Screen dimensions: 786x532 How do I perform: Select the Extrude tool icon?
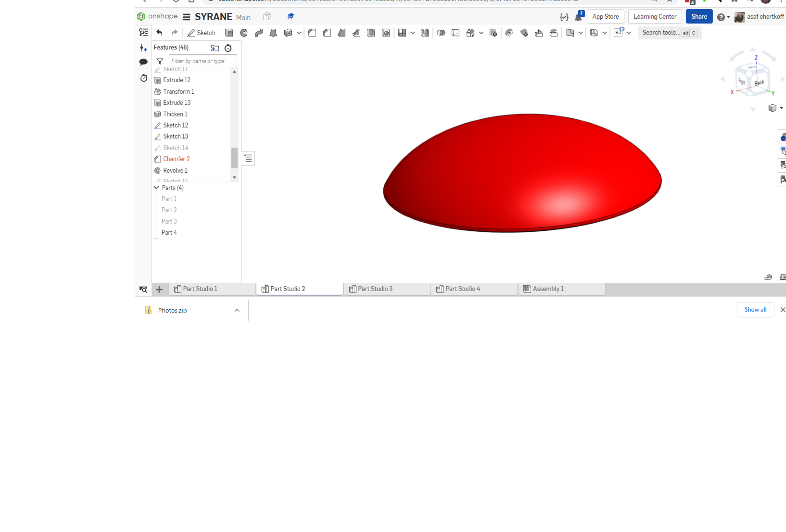tap(229, 33)
